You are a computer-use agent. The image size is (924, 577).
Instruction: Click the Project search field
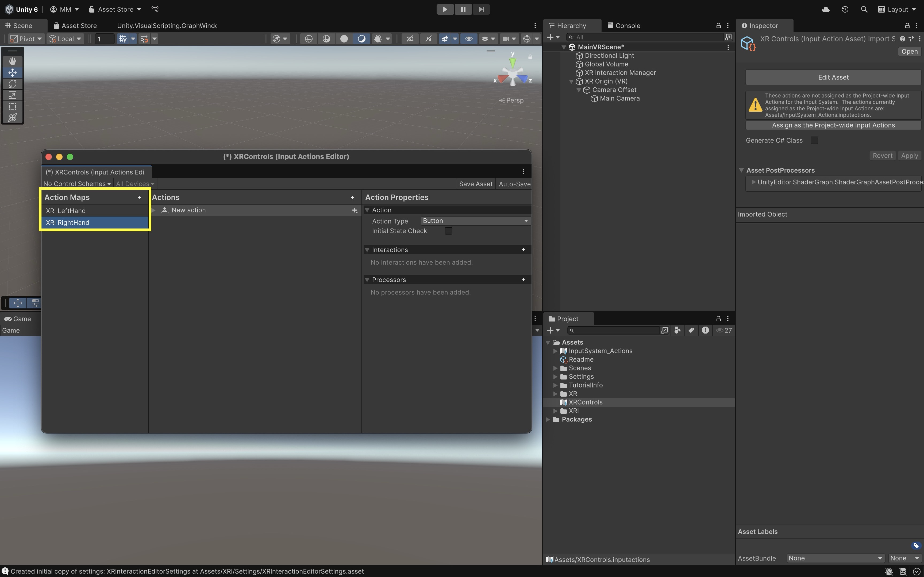tap(614, 331)
